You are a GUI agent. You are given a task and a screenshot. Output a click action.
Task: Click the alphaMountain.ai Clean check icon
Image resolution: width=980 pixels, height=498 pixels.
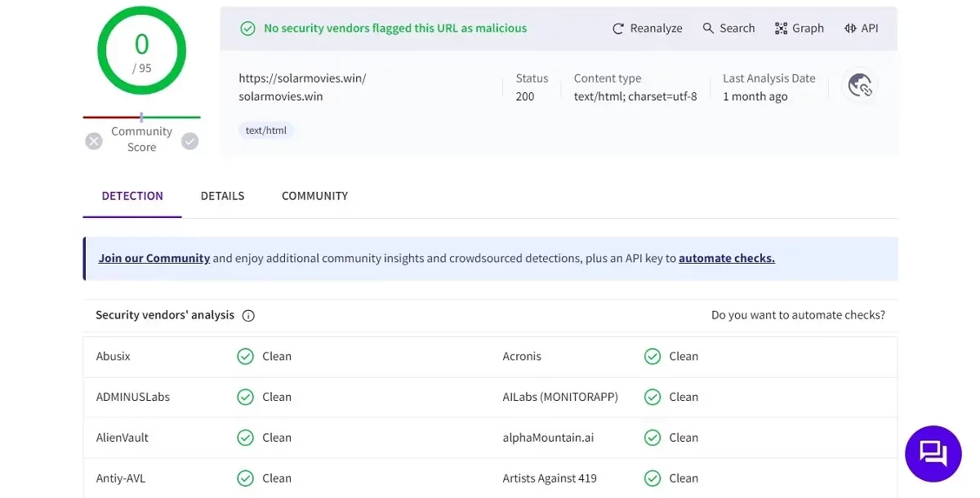652,438
